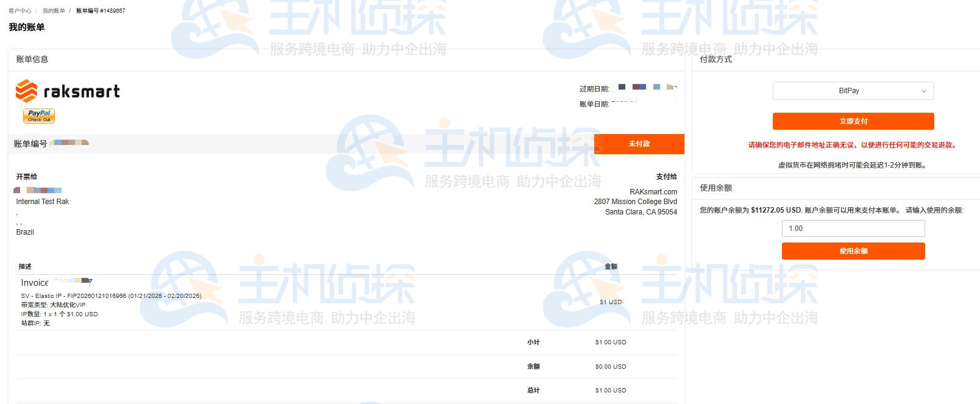The height and width of the screenshot is (404, 980).
Task: Click the balance amount input field
Action: pyautogui.click(x=853, y=229)
